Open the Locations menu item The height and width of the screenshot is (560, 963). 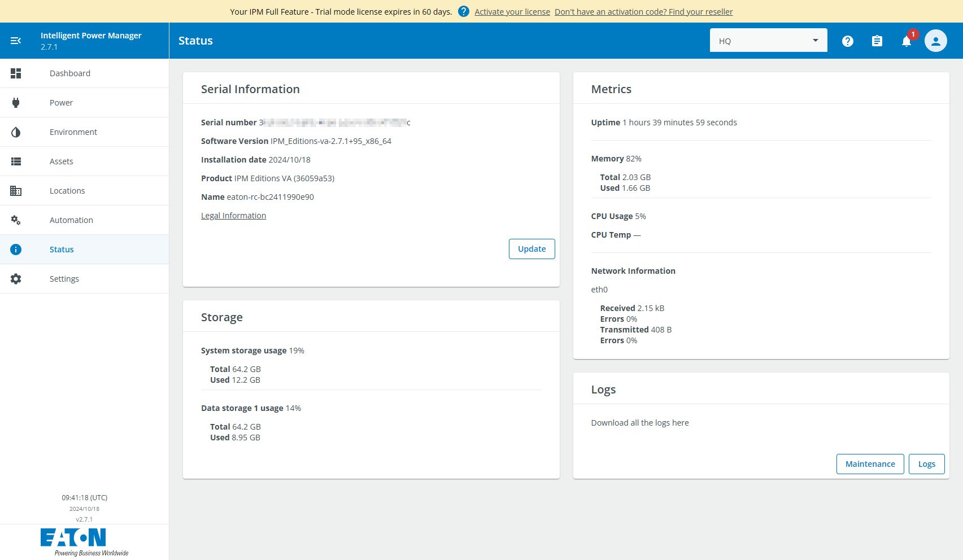67,191
